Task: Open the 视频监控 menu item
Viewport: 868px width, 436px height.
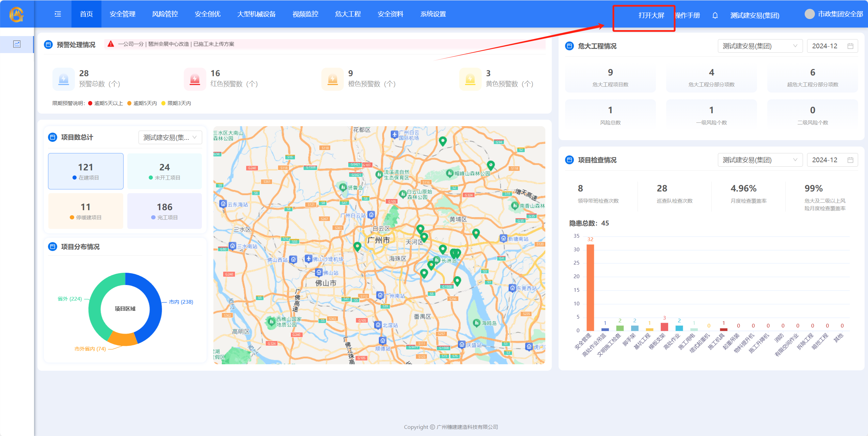Action: [x=305, y=14]
